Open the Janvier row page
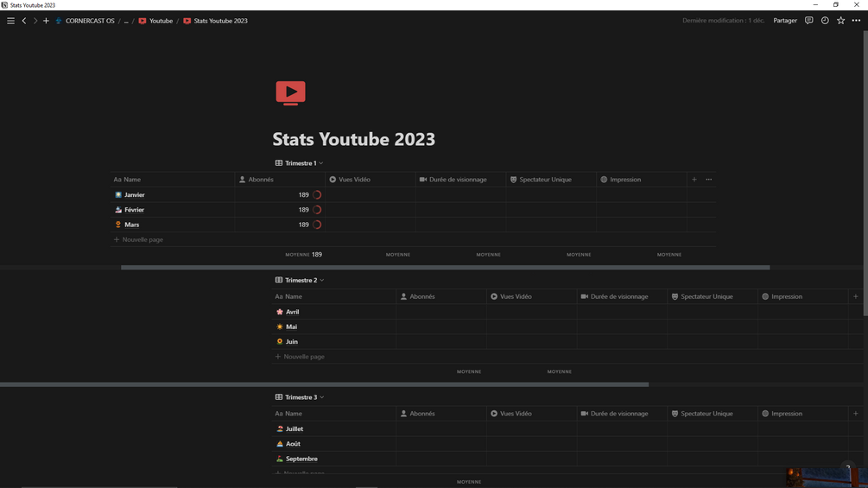The image size is (868, 488). click(135, 194)
